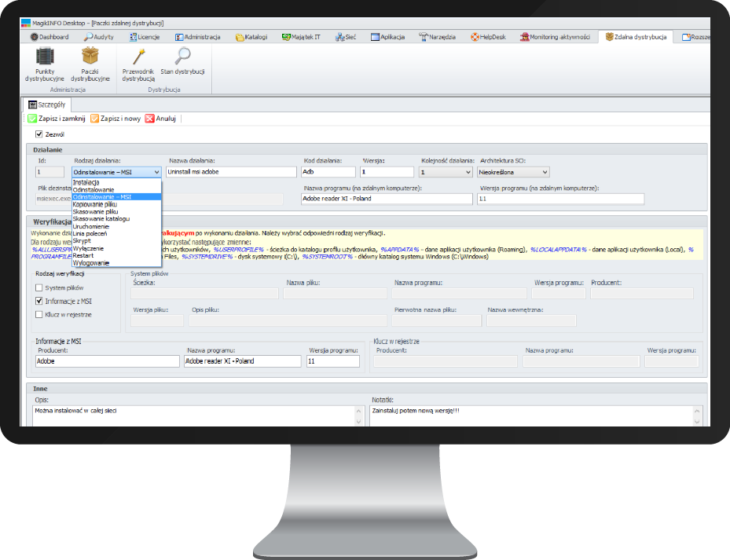
Task: Click the Producent field under Informacje z MSI
Action: pos(108,361)
